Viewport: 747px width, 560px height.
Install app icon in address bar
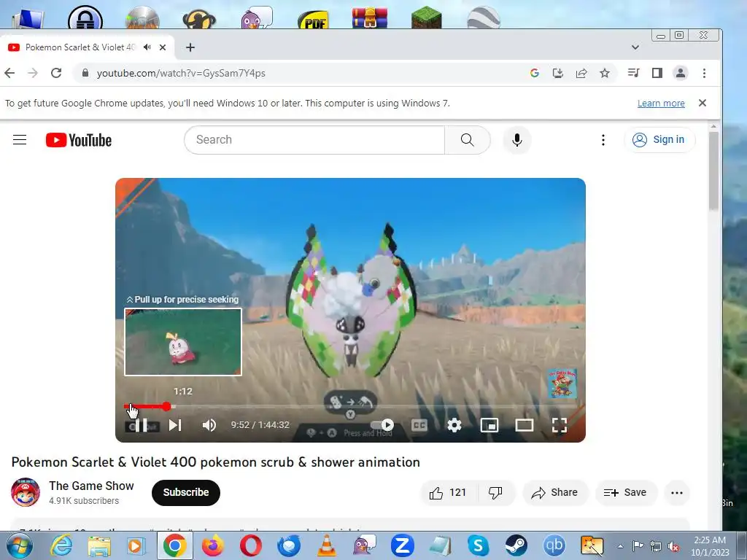pos(558,73)
